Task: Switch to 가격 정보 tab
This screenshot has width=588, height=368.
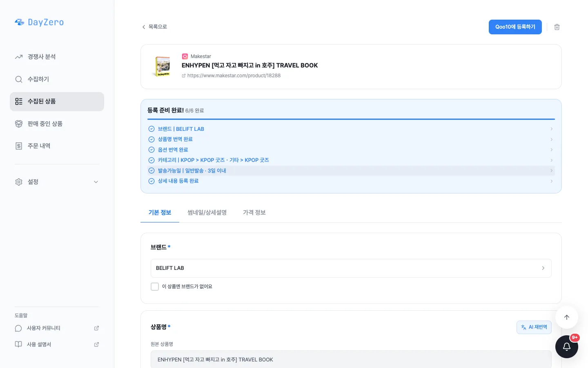Action: click(254, 213)
